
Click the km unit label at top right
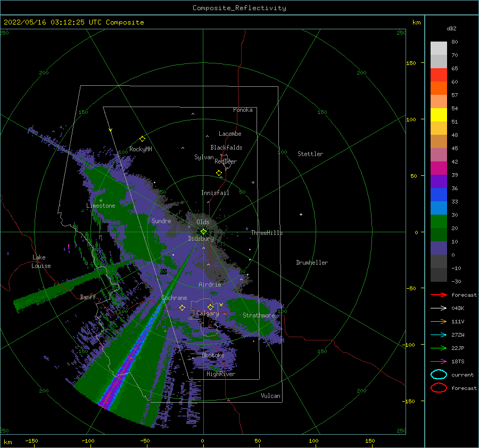(416, 22)
